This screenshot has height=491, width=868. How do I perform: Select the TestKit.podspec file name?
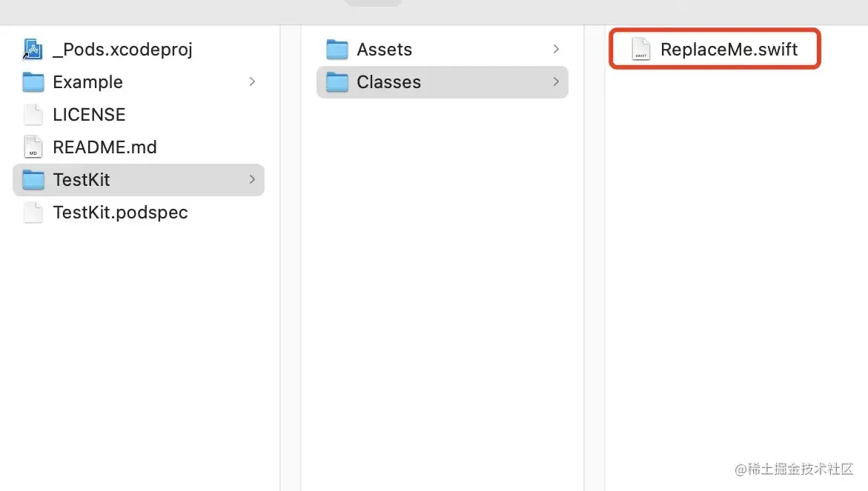[120, 213]
